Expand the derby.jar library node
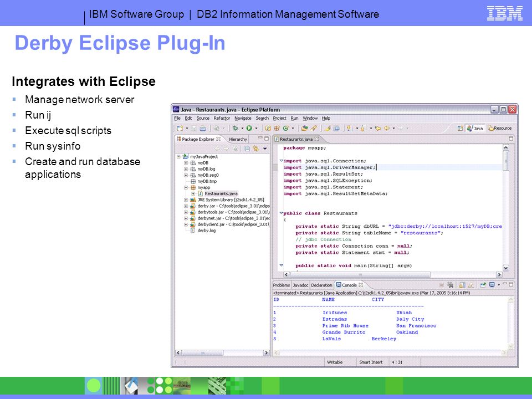 pyautogui.click(x=186, y=206)
